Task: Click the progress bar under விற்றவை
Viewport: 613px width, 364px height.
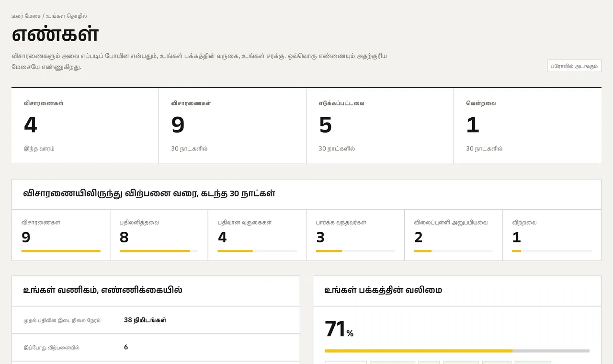Action: (552, 251)
